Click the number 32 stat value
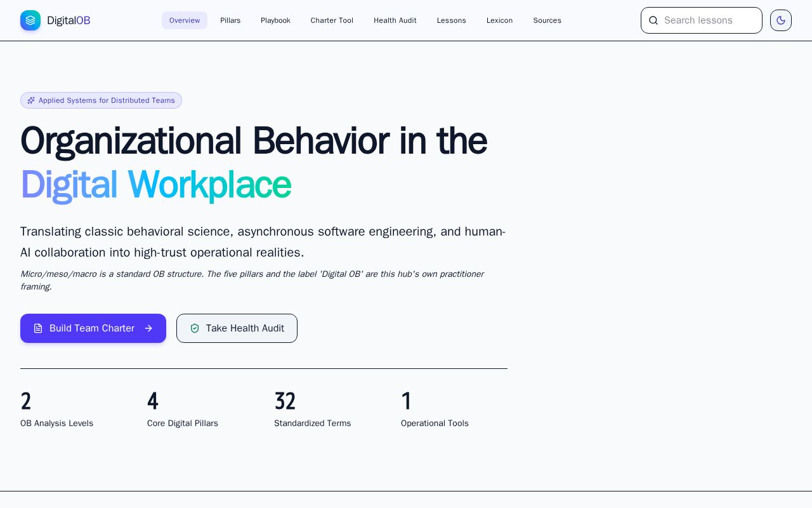The height and width of the screenshot is (508, 812). 285,401
